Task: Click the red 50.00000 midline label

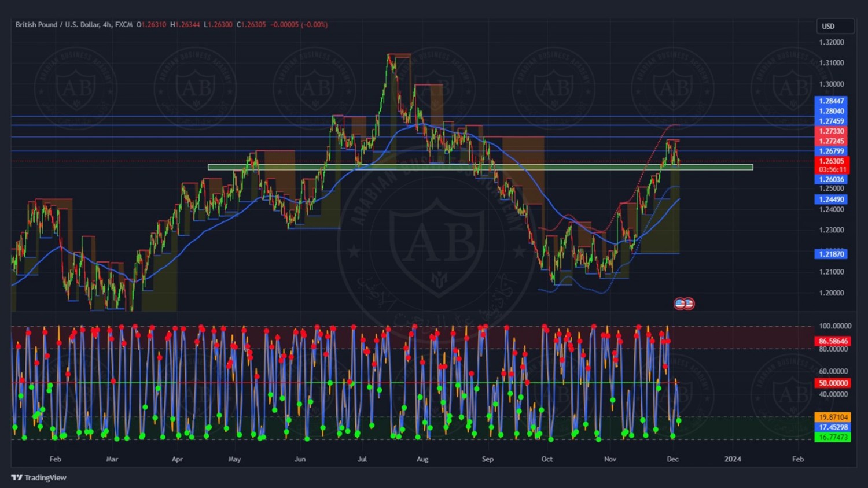Action: pyautogui.click(x=833, y=383)
